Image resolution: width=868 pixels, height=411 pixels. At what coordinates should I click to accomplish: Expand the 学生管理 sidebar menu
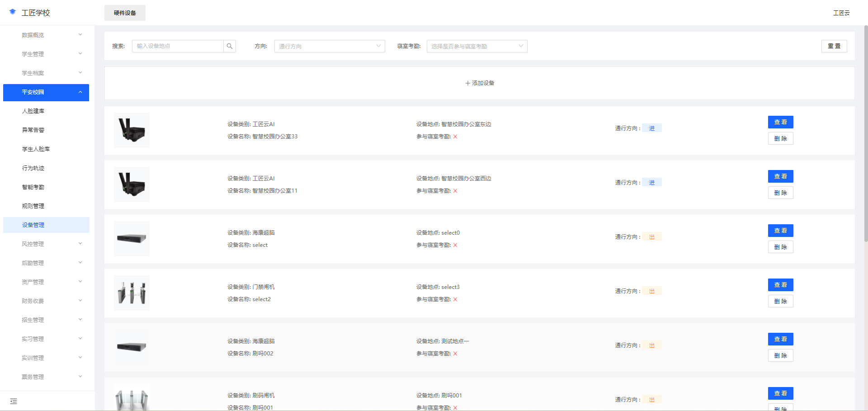click(x=46, y=53)
